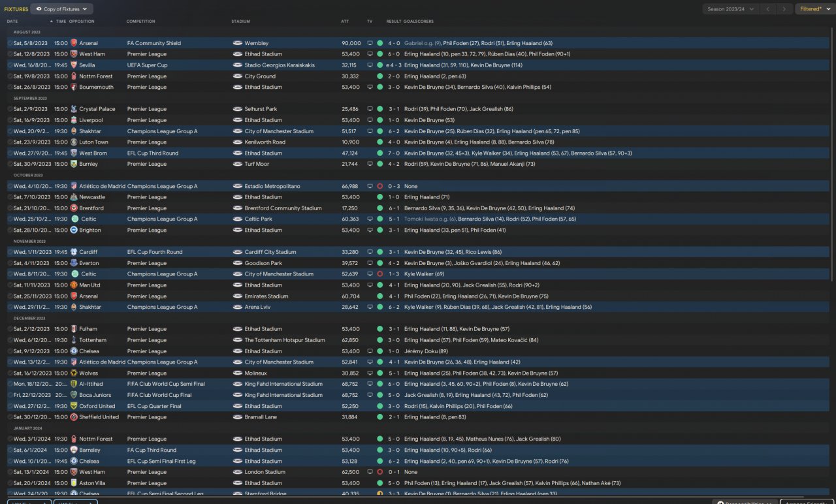
Task: Click the Sevilla club badge
Action: [74, 65]
